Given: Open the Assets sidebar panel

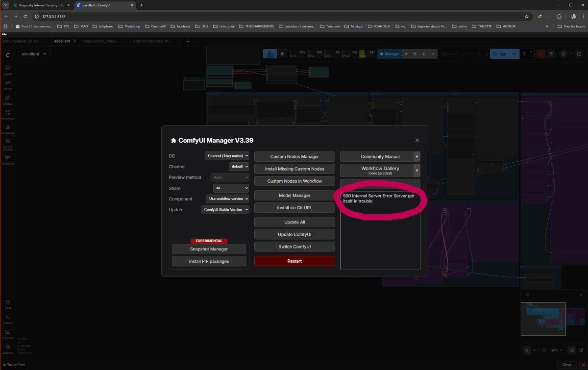Looking at the screenshot, I should pos(8,70).
